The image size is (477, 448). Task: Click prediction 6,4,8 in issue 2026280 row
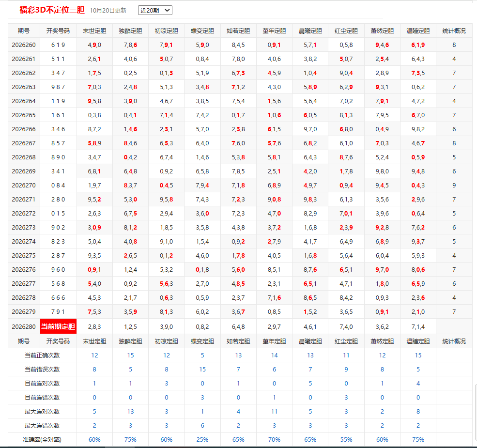[238, 327]
